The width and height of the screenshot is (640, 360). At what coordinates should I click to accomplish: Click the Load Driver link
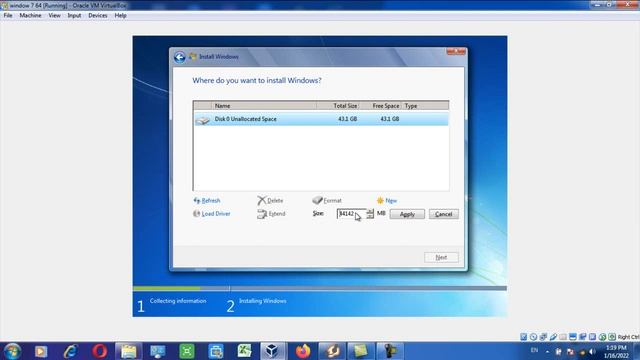[212, 213]
